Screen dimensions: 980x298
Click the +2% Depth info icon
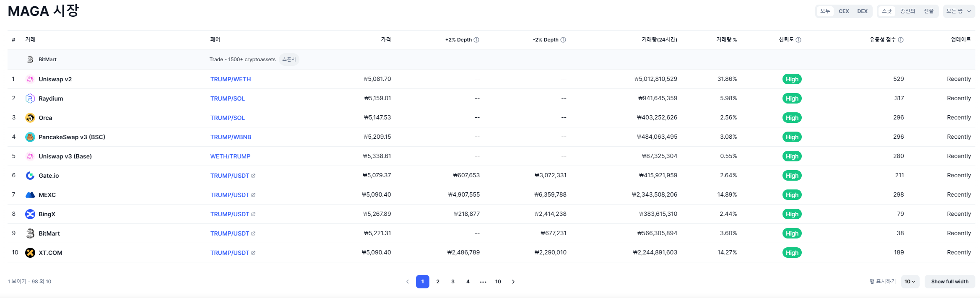(x=476, y=40)
